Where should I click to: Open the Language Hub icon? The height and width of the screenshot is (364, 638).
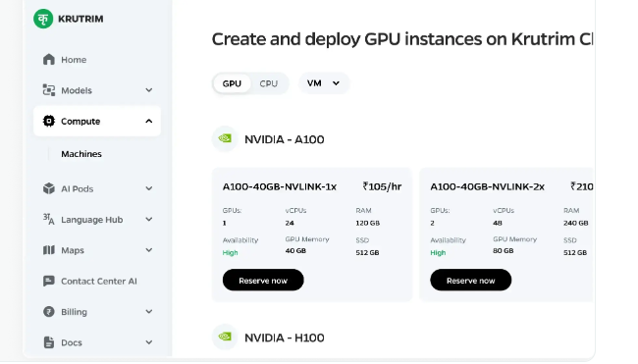pos(49,220)
